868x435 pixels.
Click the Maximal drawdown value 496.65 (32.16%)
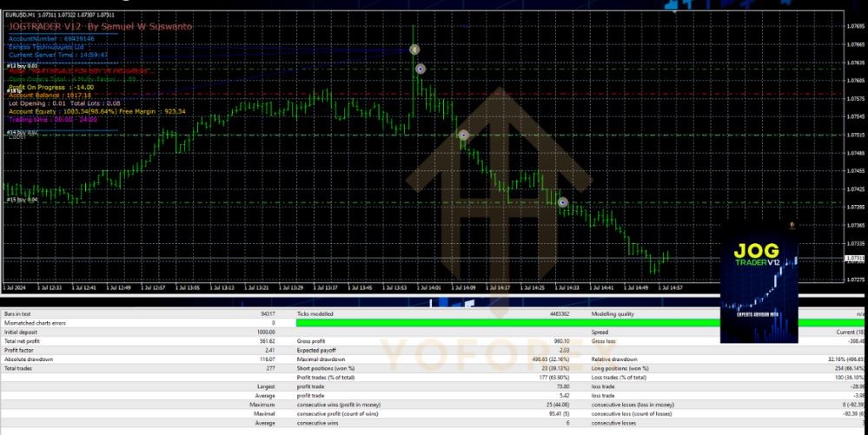tap(552, 359)
